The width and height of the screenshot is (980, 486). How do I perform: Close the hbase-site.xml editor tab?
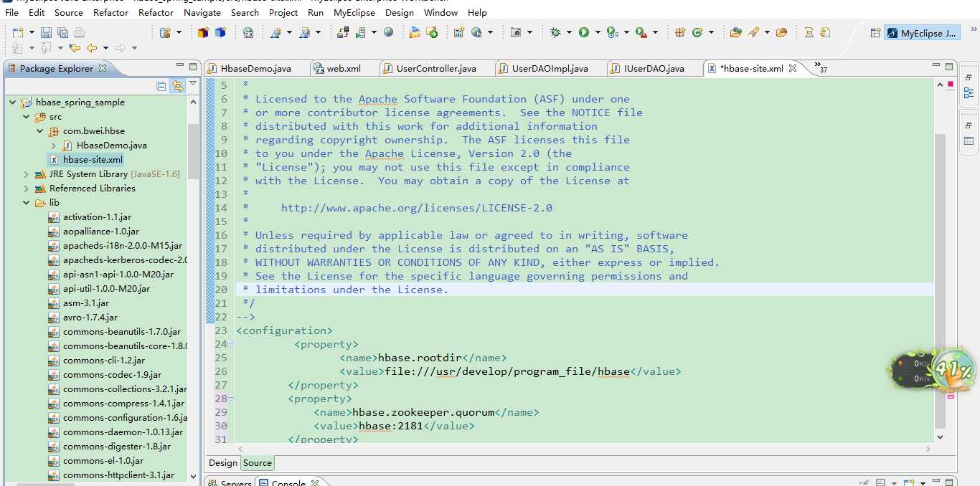[793, 68]
